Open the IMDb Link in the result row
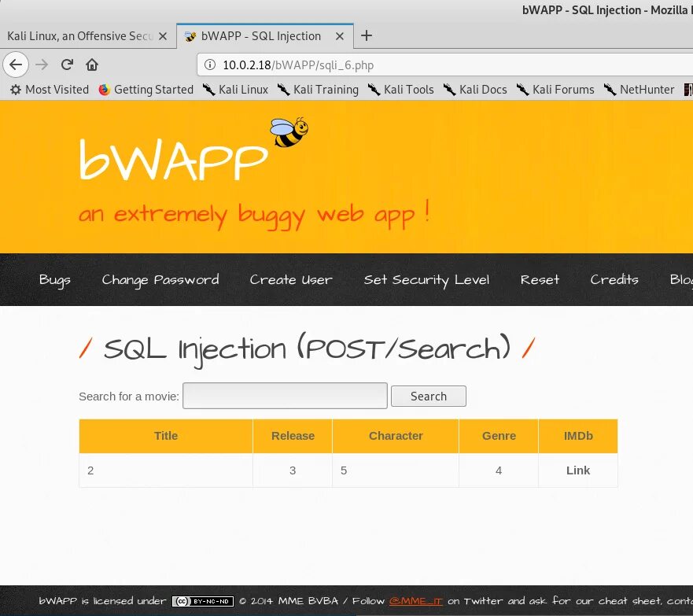Screen dimensions: 693x616 coord(578,470)
